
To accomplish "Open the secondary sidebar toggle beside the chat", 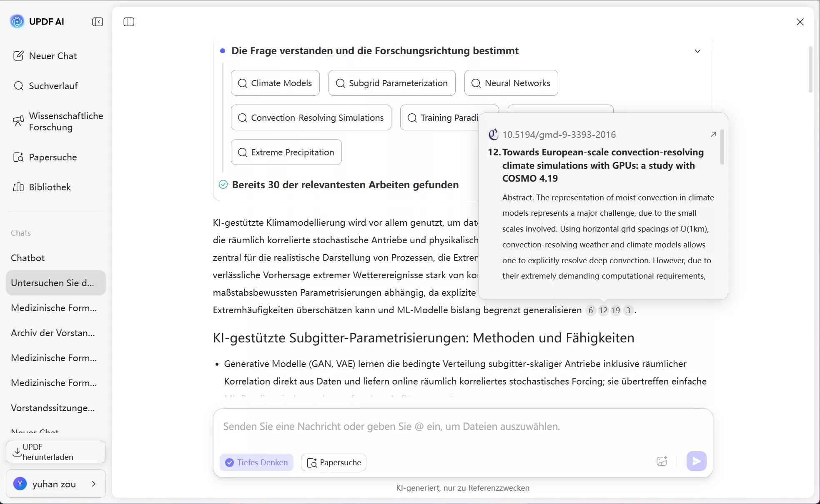I will click(128, 22).
